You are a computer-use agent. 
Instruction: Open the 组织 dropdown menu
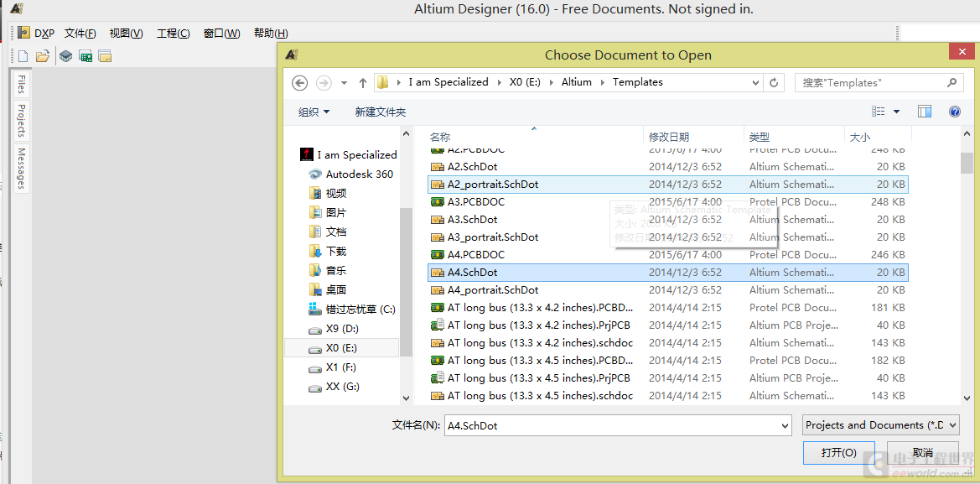coord(314,112)
